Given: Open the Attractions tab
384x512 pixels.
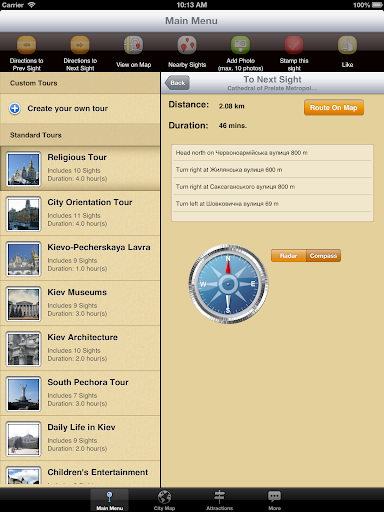Looking at the screenshot, I should pos(219,500).
